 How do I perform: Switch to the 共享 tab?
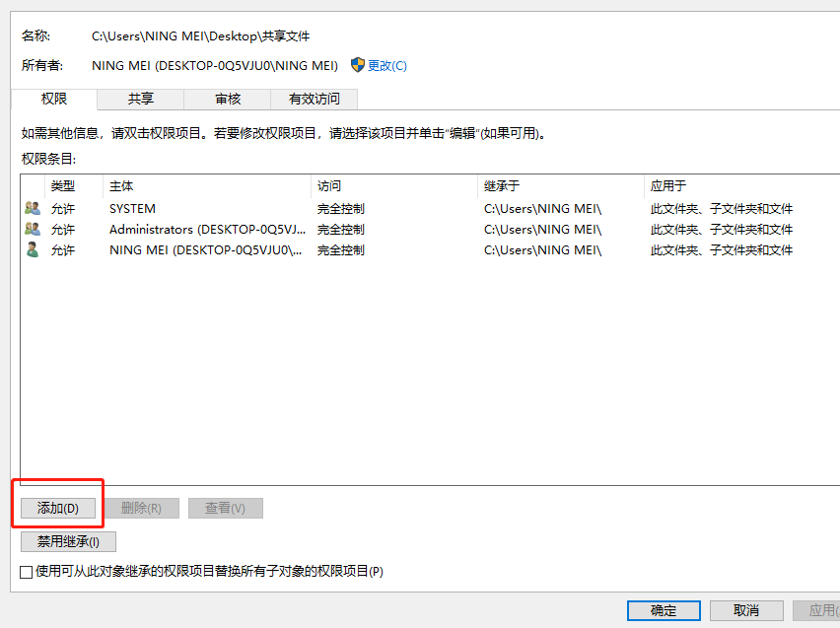coord(138,99)
